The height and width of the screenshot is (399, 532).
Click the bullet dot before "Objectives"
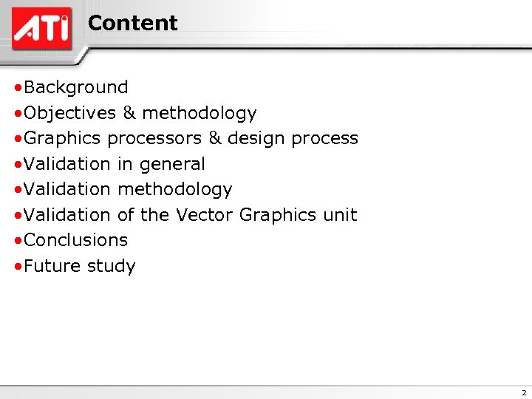click(16, 114)
